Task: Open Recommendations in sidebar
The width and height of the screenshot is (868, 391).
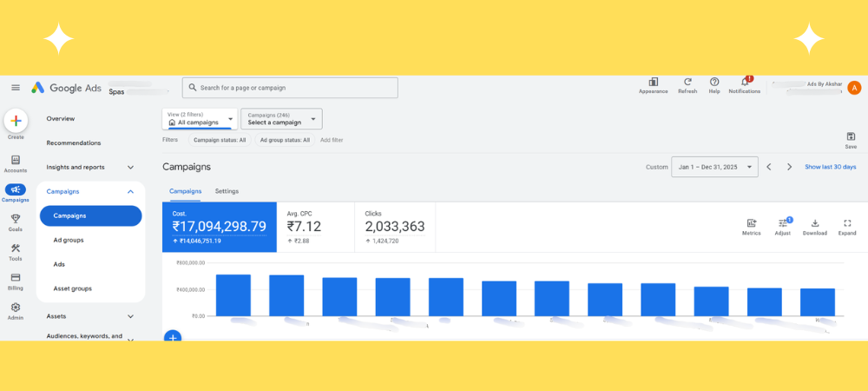Action: tap(74, 142)
